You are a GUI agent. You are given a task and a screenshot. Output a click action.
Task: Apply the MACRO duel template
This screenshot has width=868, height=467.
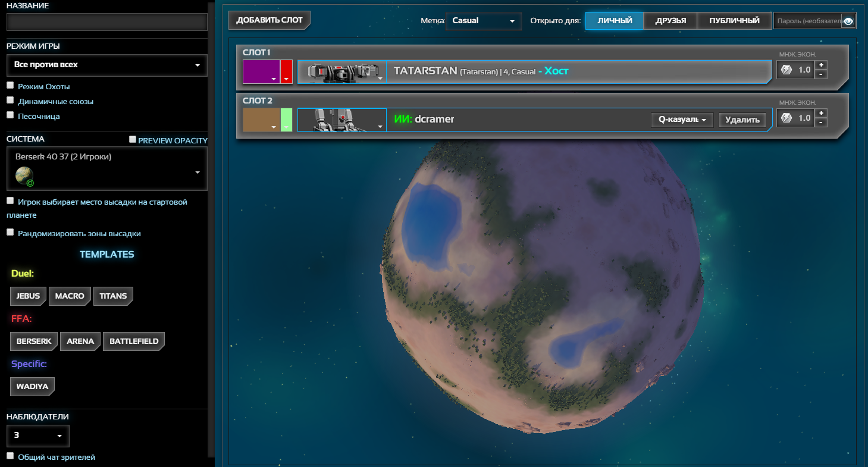(x=70, y=296)
